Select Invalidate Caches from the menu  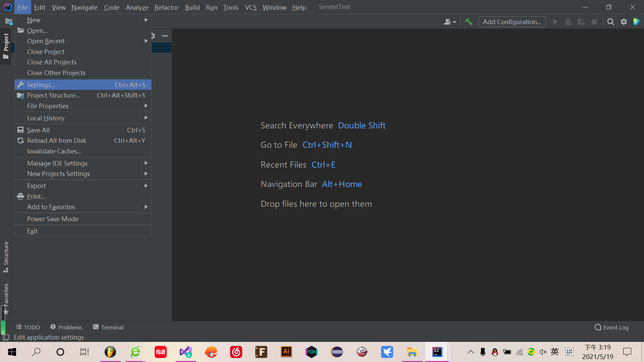(x=54, y=151)
